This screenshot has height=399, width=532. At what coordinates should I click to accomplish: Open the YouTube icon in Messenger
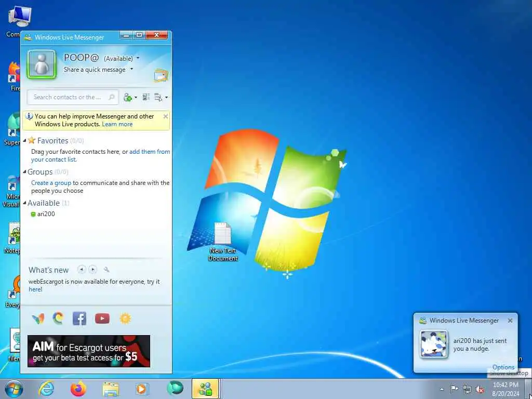tap(102, 318)
